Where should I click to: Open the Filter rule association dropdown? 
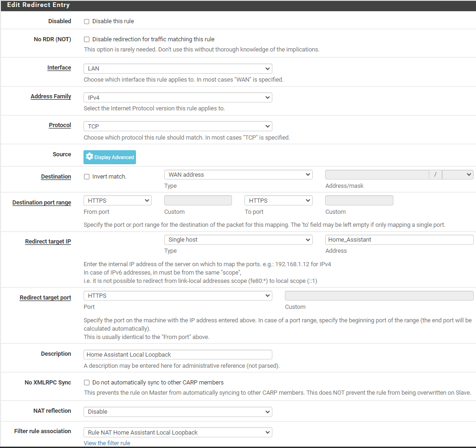[178, 433]
